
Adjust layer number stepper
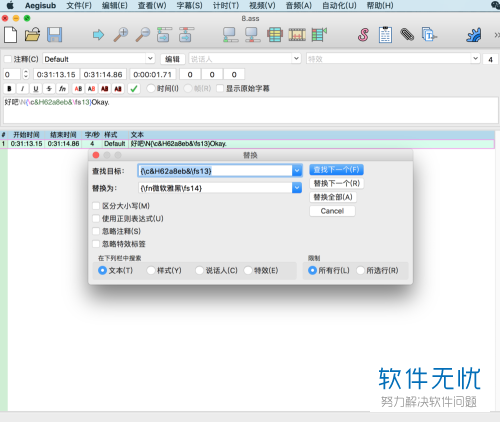(x=26, y=74)
